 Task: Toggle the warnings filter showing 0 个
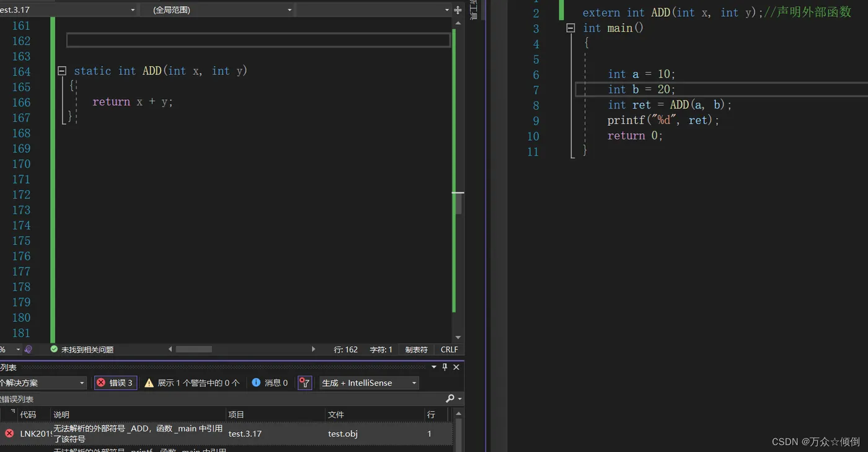click(192, 383)
